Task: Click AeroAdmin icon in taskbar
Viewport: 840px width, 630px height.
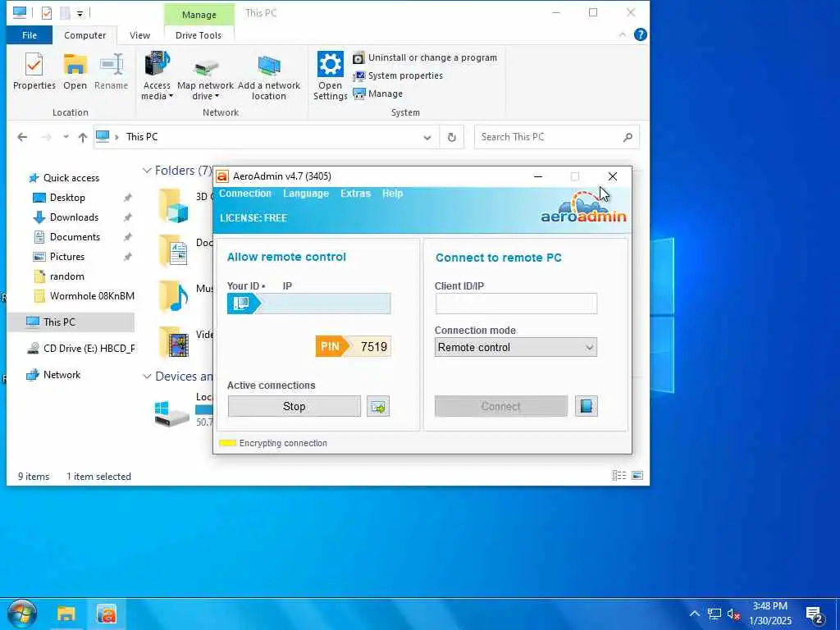Action: point(107,614)
